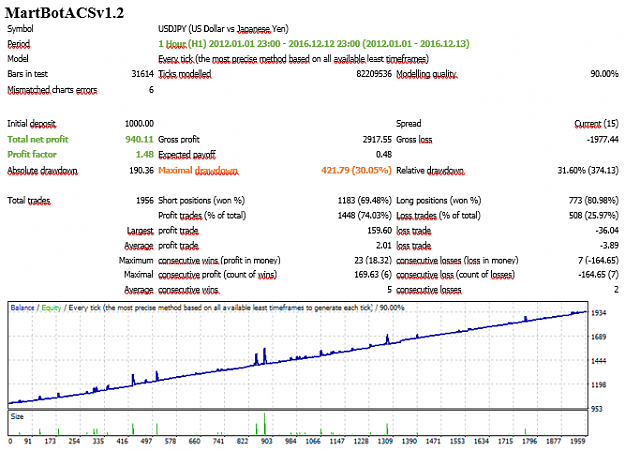Select the Profit factor value 1.48
The width and height of the screenshot is (625, 451).
pos(145,154)
